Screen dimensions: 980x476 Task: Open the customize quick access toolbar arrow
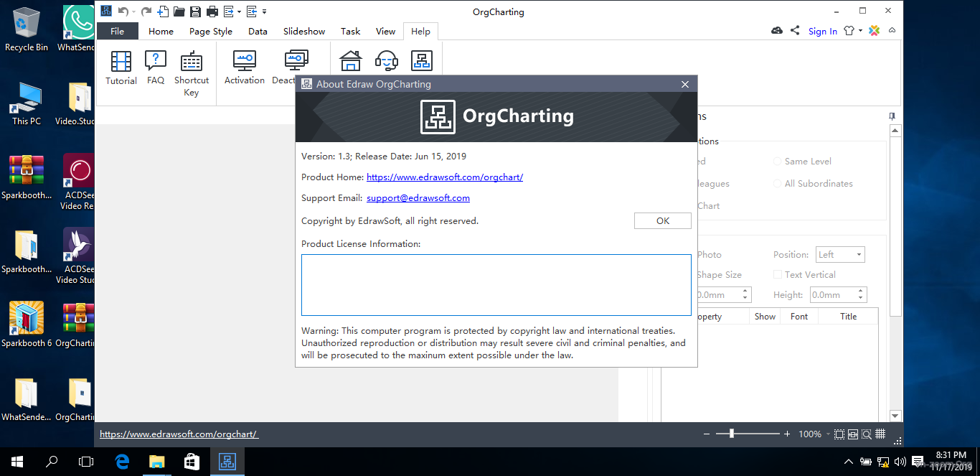(264, 11)
